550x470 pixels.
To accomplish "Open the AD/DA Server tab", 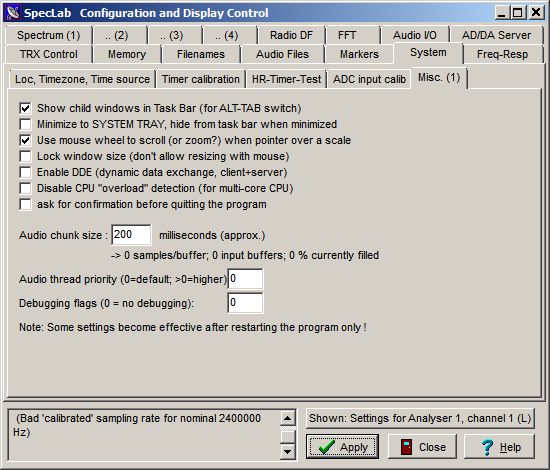I will [496, 35].
